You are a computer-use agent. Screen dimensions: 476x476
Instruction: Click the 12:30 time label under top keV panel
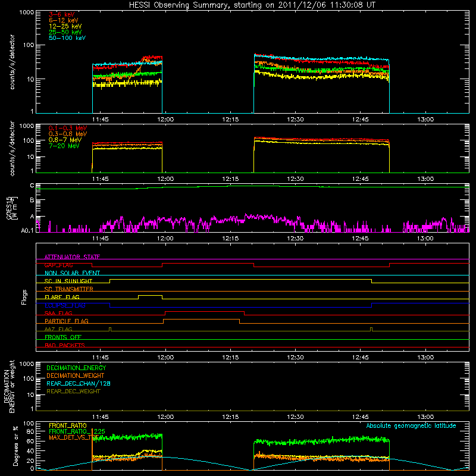click(295, 120)
